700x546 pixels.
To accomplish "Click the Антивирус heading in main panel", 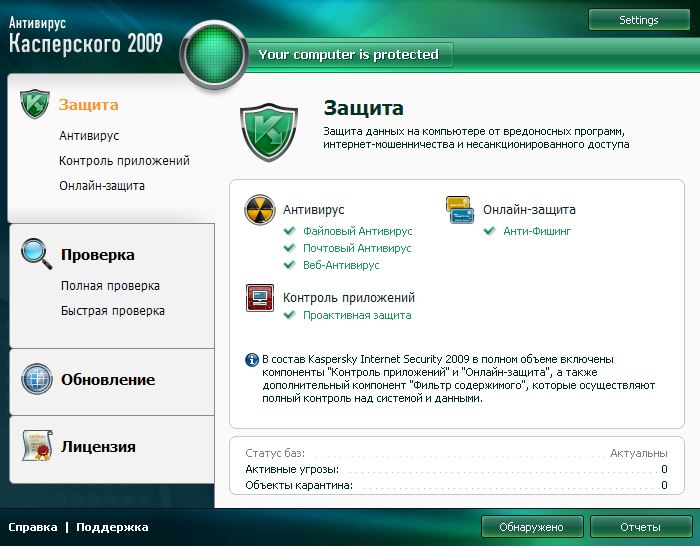I will 313,210.
